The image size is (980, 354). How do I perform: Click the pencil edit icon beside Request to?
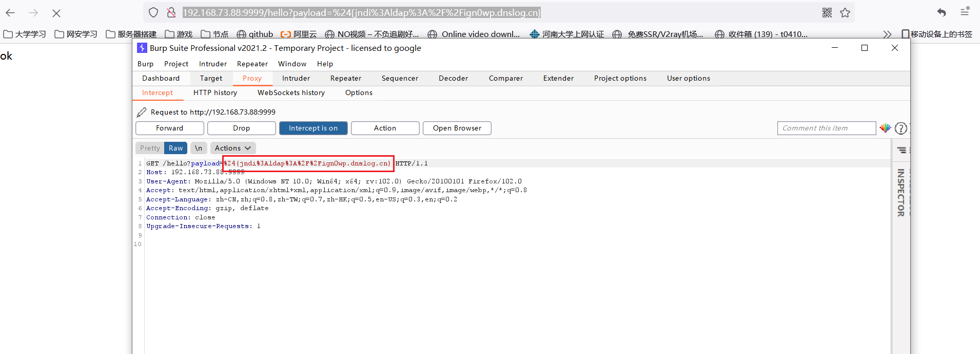click(142, 112)
